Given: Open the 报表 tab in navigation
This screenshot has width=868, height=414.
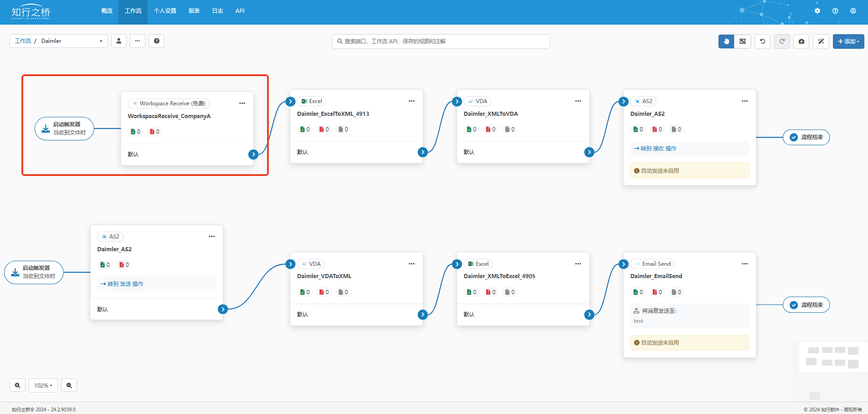Looking at the screenshot, I should coord(194,11).
